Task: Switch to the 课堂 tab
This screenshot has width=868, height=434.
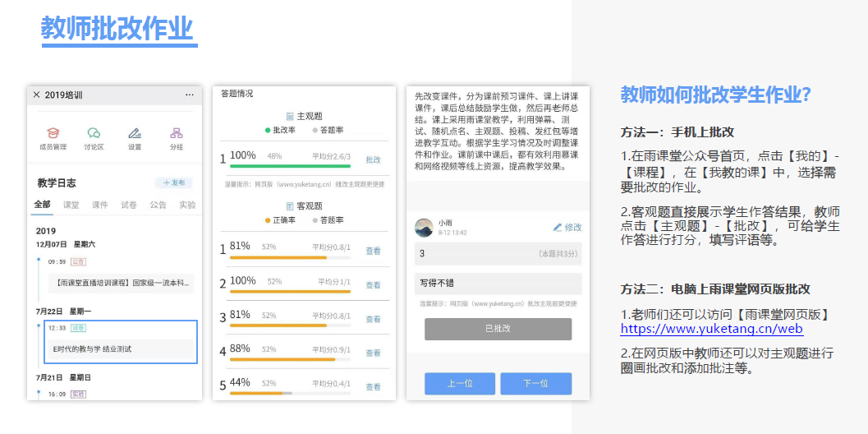Action: (71, 205)
